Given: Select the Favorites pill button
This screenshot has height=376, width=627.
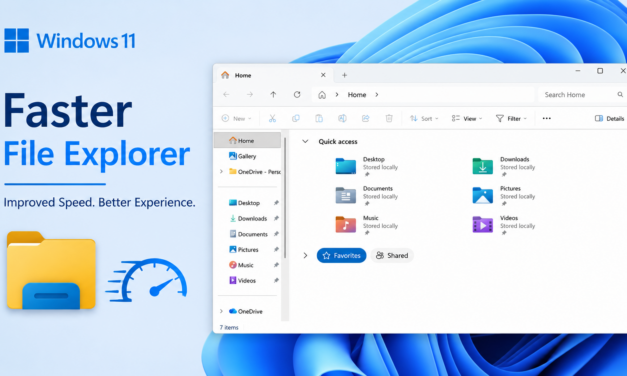Looking at the screenshot, I should (x=341, y=255).
